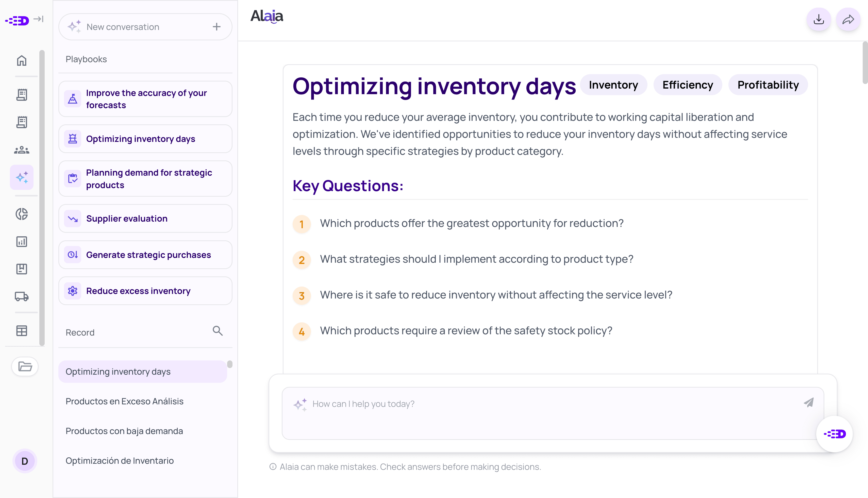Open the Home icon in the sidebar
This screenshot has width=868, height=498.
(22, 61)
